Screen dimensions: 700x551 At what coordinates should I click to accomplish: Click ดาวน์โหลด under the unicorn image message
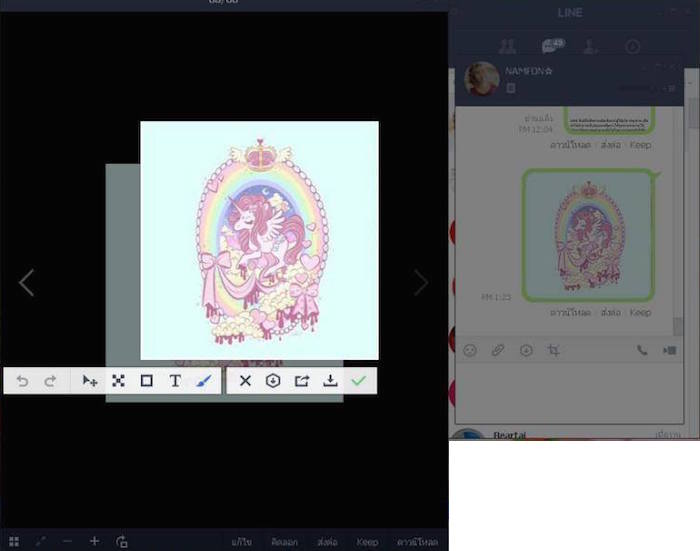pyautogui.click(x=571, y=312)
